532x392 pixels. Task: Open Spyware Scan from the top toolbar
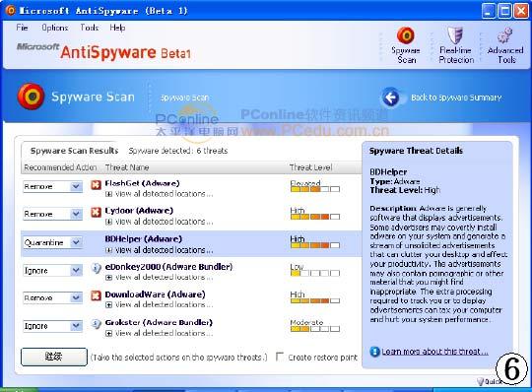pos(406,45)
